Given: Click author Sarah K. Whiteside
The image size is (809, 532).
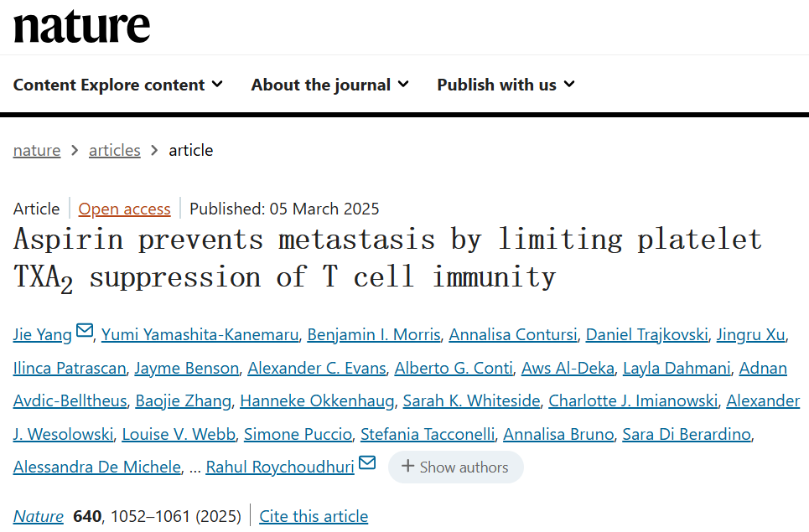Looking at the screenshot, I should point(471,401).
